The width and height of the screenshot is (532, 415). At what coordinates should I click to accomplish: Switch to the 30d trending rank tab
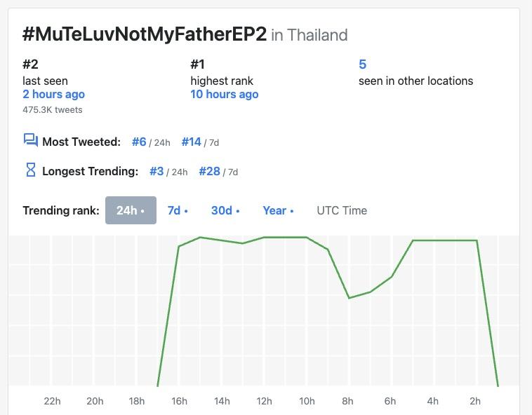(x=225, y=210)
